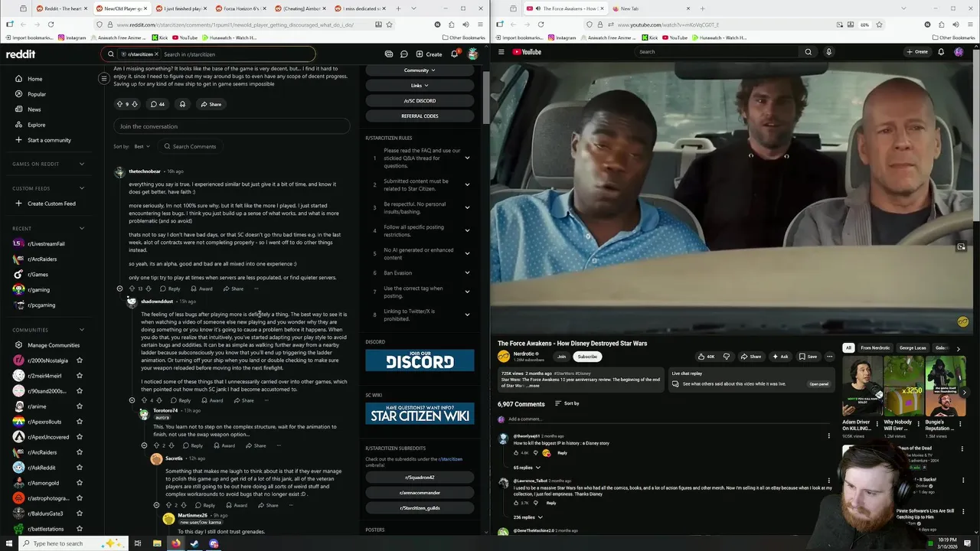Viewport: 980px width, 551px height.
Task: Toggle star for r/BaldursGate3
Action: 80,514
